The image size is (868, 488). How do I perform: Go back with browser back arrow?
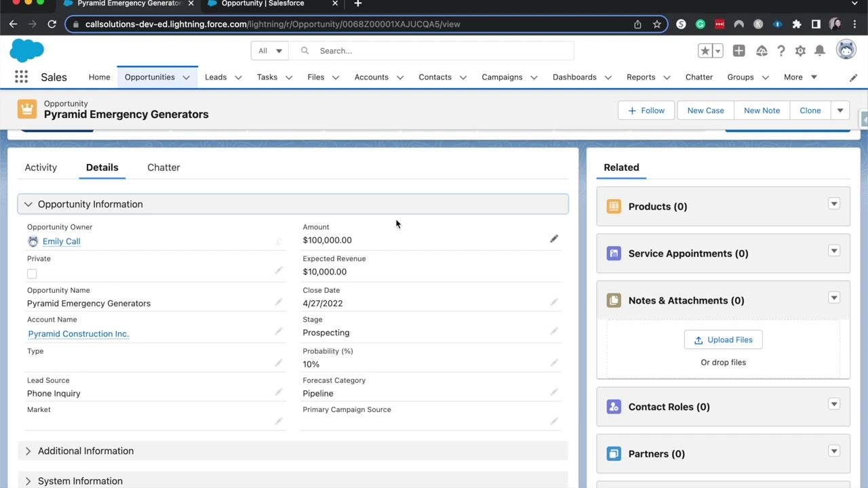[13, 24]
